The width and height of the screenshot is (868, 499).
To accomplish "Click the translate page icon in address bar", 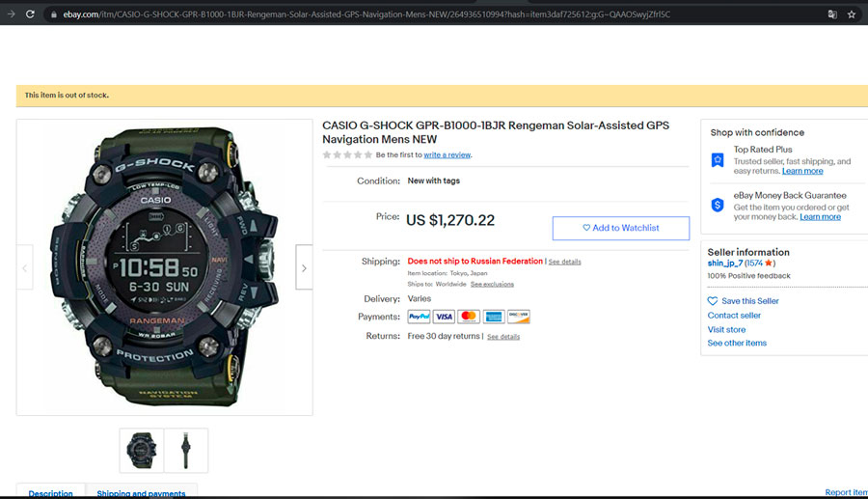I will 831,14.
